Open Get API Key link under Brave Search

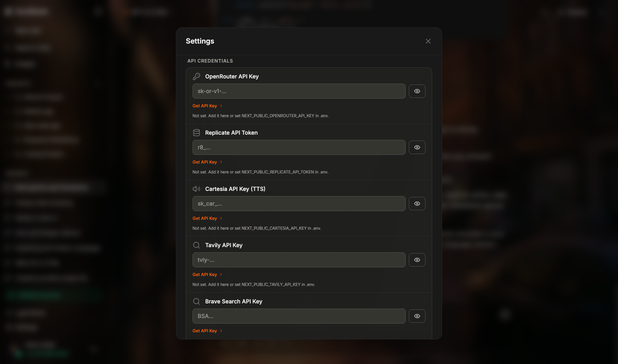(x=207, y=331)
